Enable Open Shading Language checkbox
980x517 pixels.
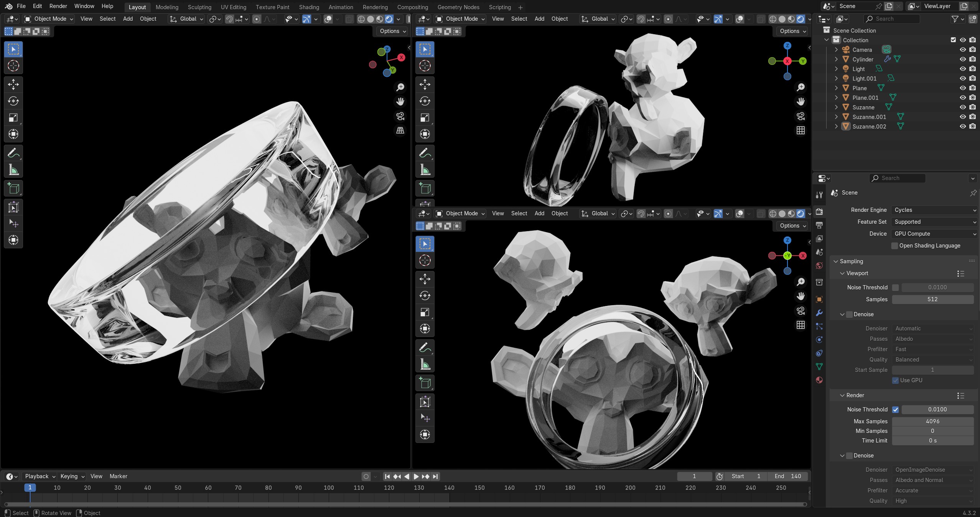894,246
